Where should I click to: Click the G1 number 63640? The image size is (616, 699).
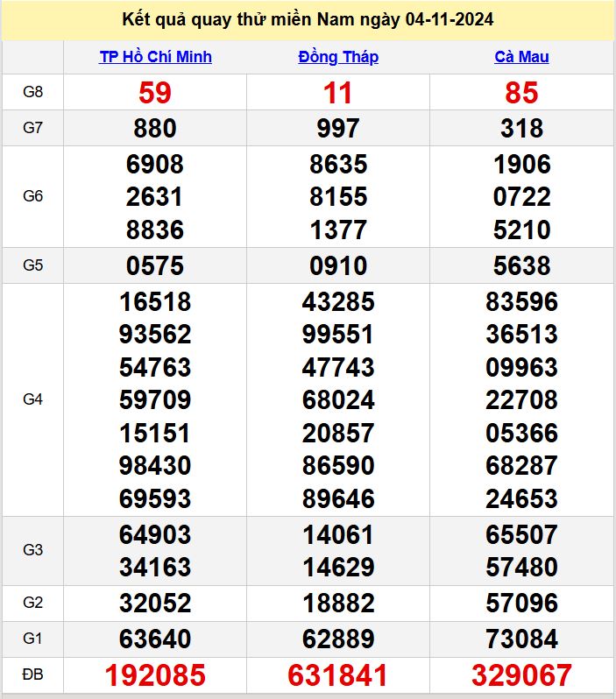pyautogui.click(x=155, y=639)
